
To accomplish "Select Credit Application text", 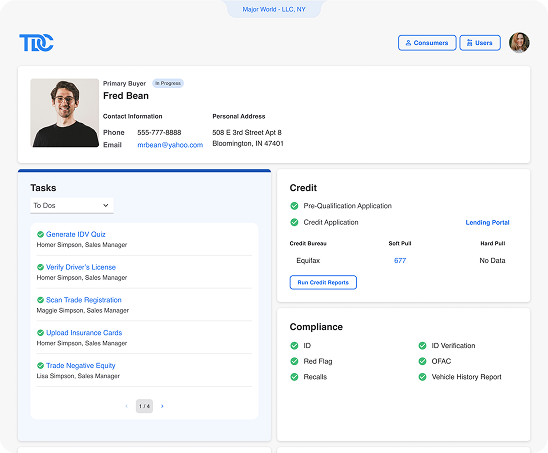I will [x=331, y=222].
